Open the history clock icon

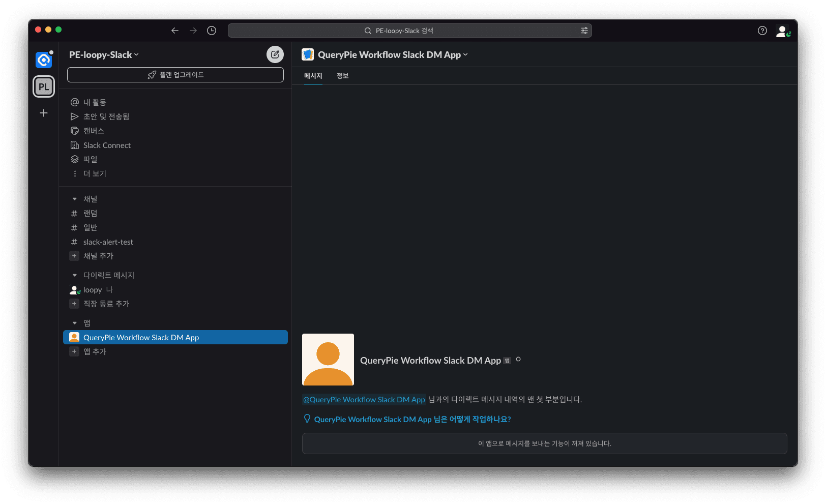point(212,31)
